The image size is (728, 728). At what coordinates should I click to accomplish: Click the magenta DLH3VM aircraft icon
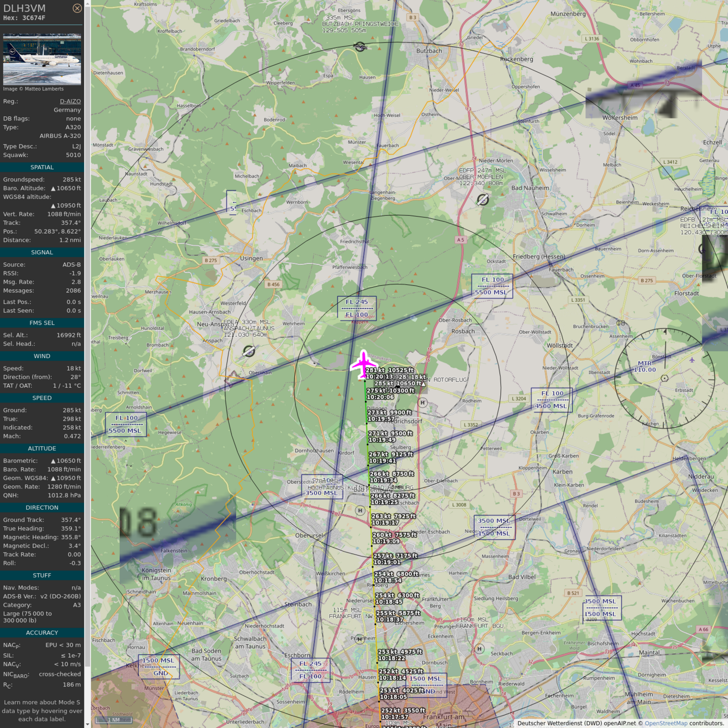pyautogui.click(x=363, y=363)
